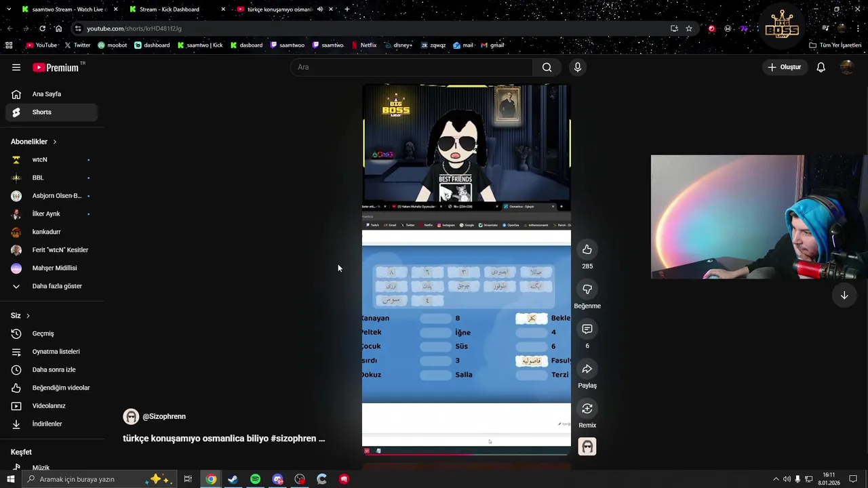Open the notifications bell
This screenshot has width=868, height=488.
click(x=821, y=67)
